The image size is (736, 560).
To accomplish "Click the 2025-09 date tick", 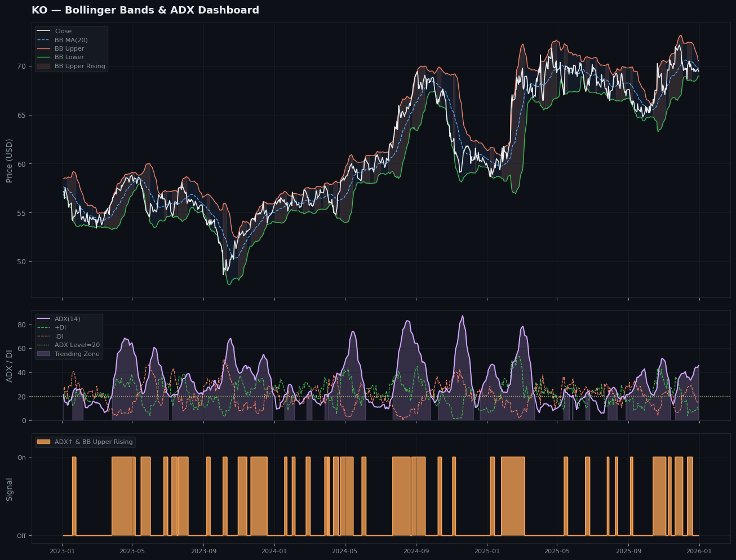I will (628, 552).
